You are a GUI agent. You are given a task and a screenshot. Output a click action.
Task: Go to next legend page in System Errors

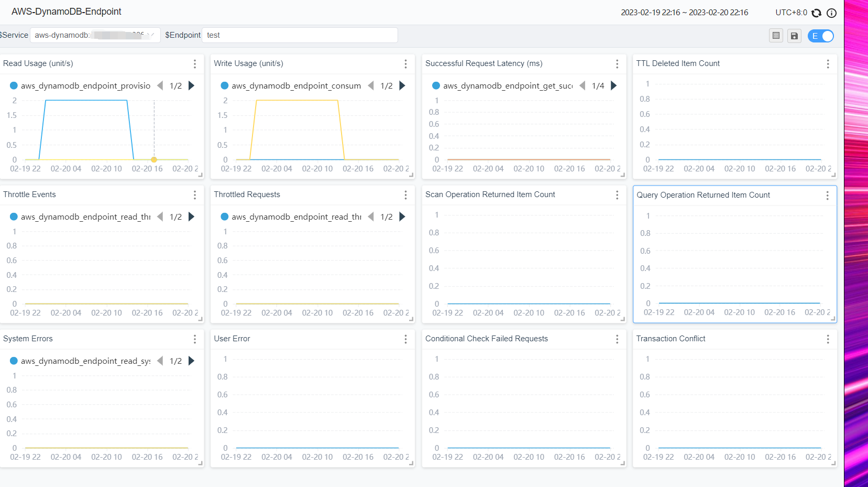pyautogui.click(x=192, y=361)
